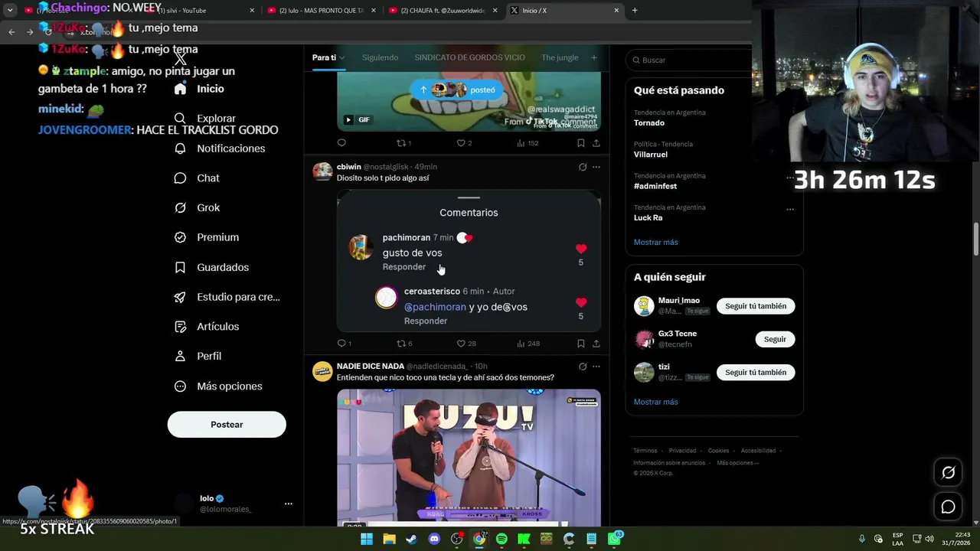980x551 pixels.
Task: Open SINDICATO DE GORDOS VICIO tab
Action: point(469,57)
